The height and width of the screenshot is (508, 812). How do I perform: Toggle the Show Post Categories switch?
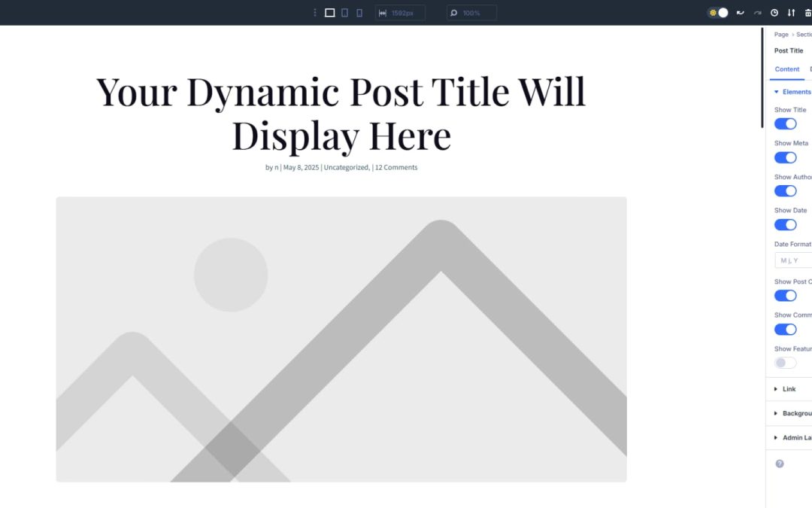pos(785,296)
